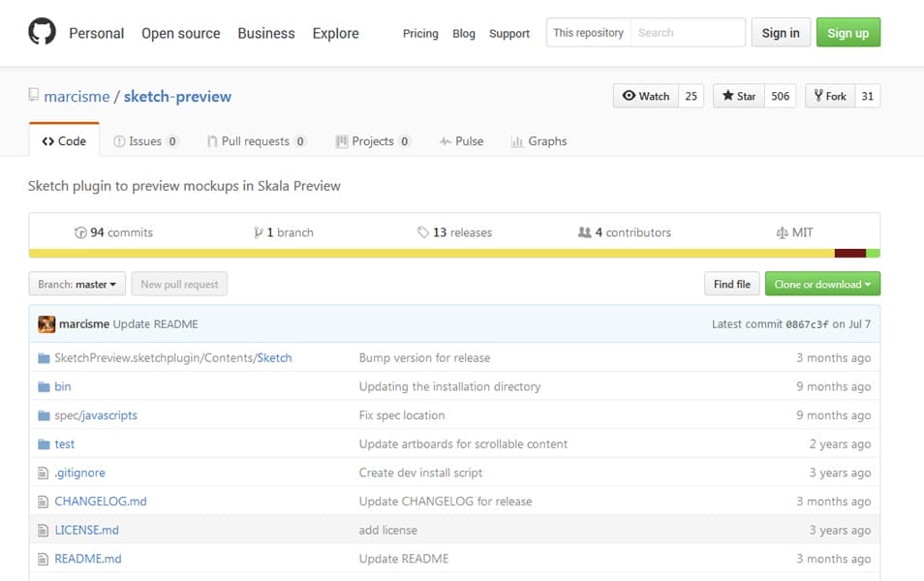Click the yellow language bar segment
The image size is (924, 581).
tap(431, 254)
